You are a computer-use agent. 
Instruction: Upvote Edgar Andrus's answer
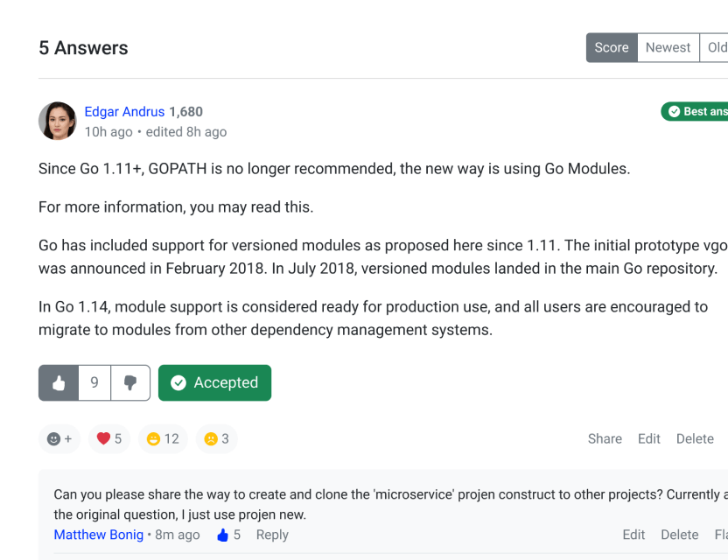pyautogui.click(x=59, y=383)
